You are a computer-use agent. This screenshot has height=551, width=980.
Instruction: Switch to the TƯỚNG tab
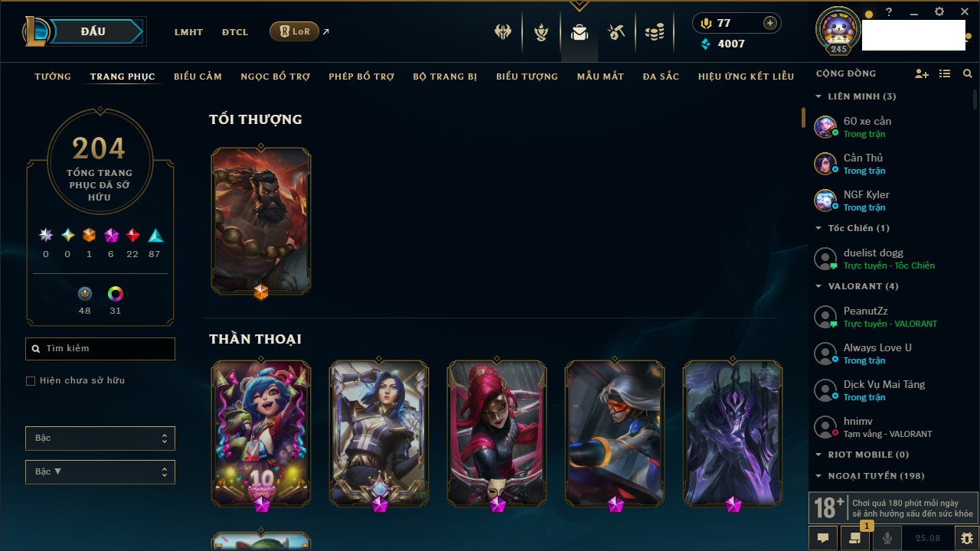[53, 77]
